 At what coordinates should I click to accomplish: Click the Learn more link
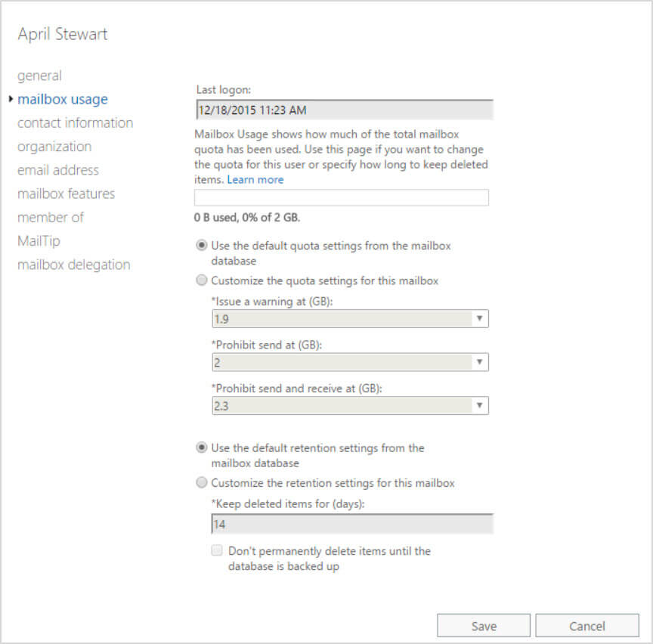point(255,180)
